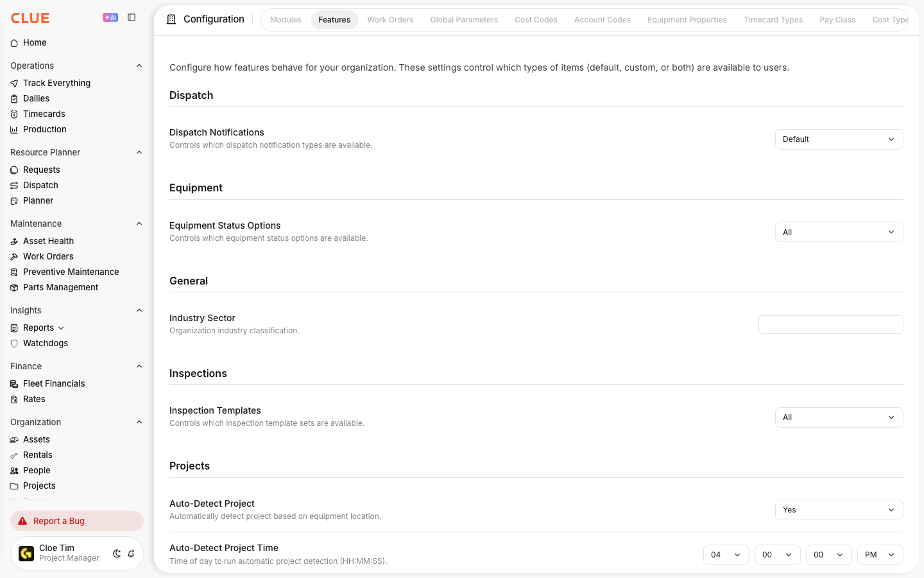Screen dimensions: 924x578
Task: Switch to the Modules tab
Action: 286,20
